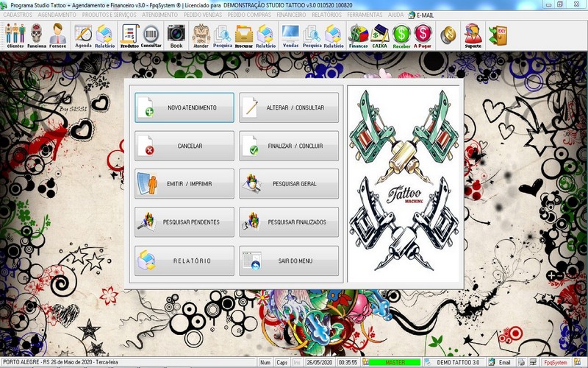Click the Exit door toolbar icon
The image size is (588, 368).
(x=498, y=35)
